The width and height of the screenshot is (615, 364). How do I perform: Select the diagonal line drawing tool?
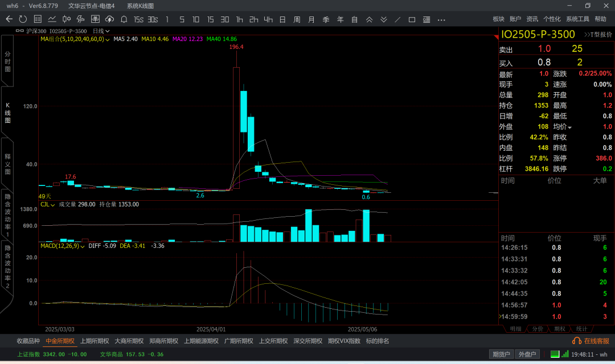397,19
